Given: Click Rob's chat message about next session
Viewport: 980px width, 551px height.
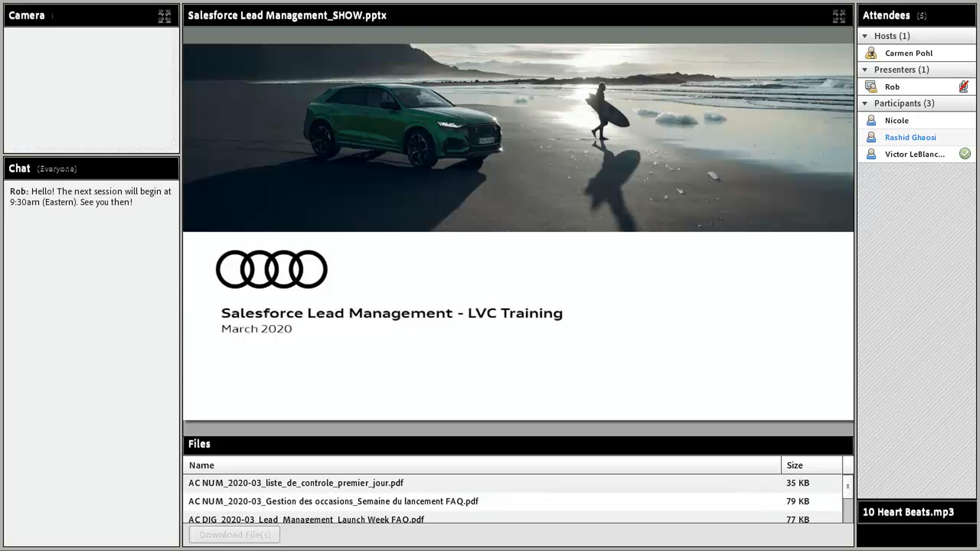Looking at the screenshot, I should (91, 197).
